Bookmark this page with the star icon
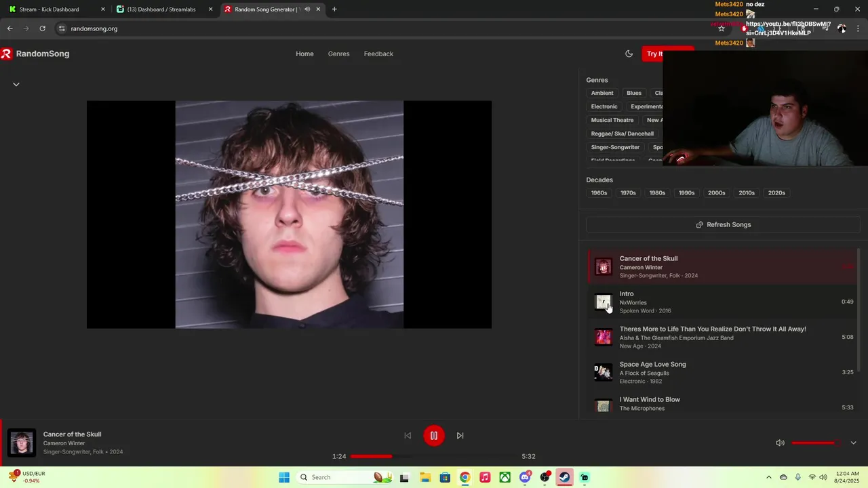The image size is (868, 488). coord(722,28)
